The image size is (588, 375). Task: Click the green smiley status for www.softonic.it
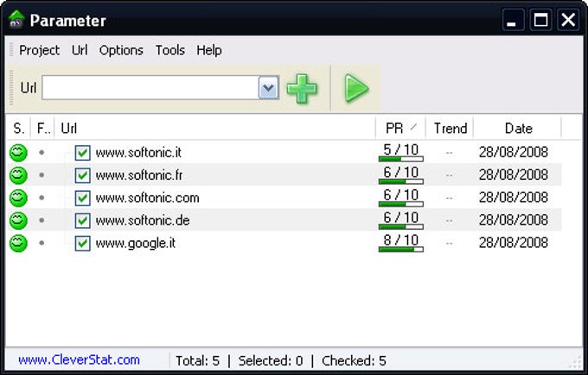18,153
